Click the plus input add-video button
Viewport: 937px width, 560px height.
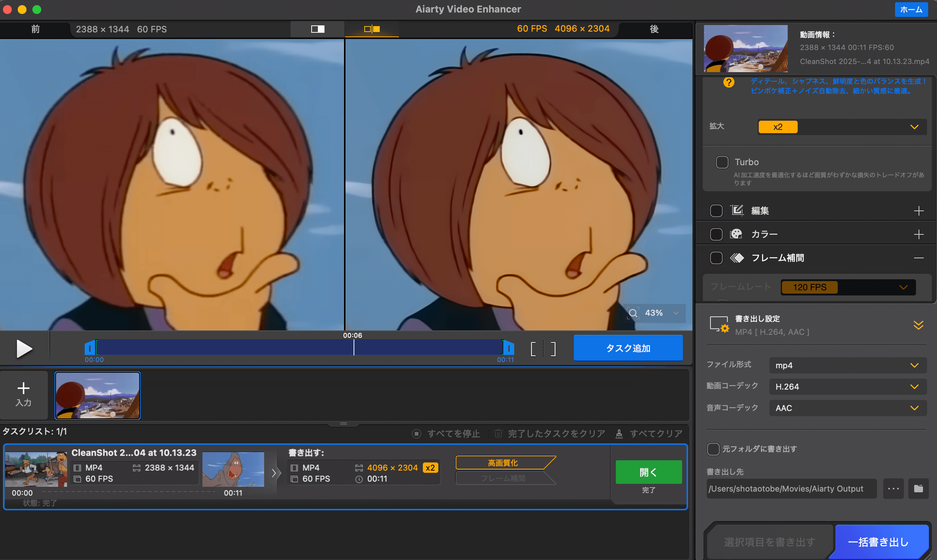pyautogui.click(x=24, y=394)
